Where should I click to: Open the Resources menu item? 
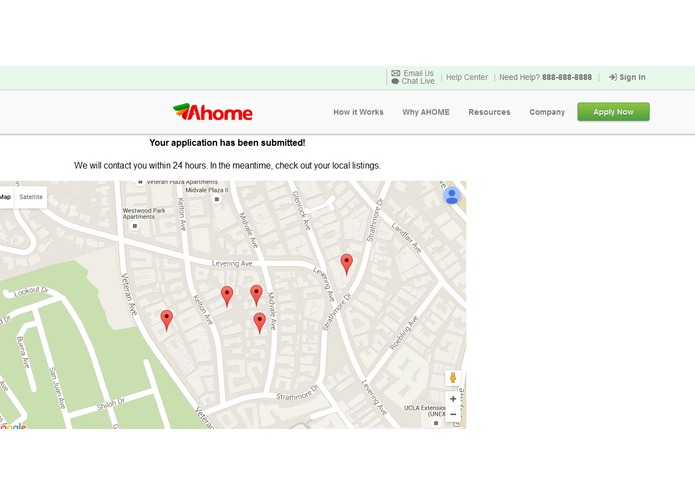click(489, 112)
